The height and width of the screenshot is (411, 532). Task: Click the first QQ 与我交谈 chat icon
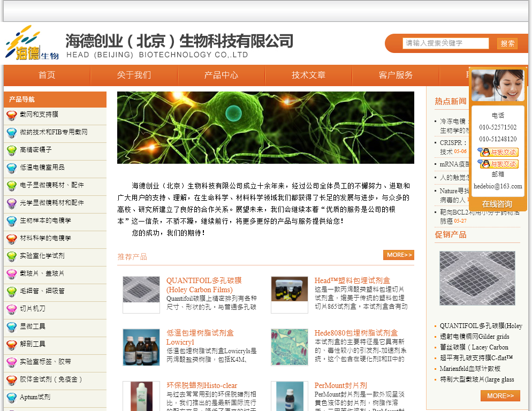[498, 153]
